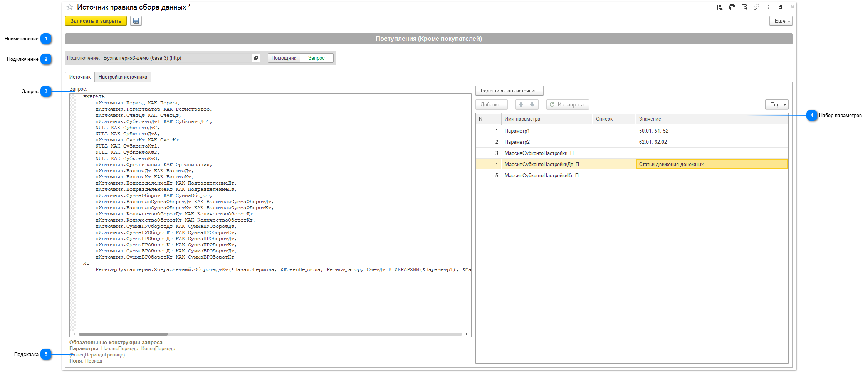Click the ИЗ keyword in query
The height and width of the screenshot is (373, 868).
coord(86,264)
